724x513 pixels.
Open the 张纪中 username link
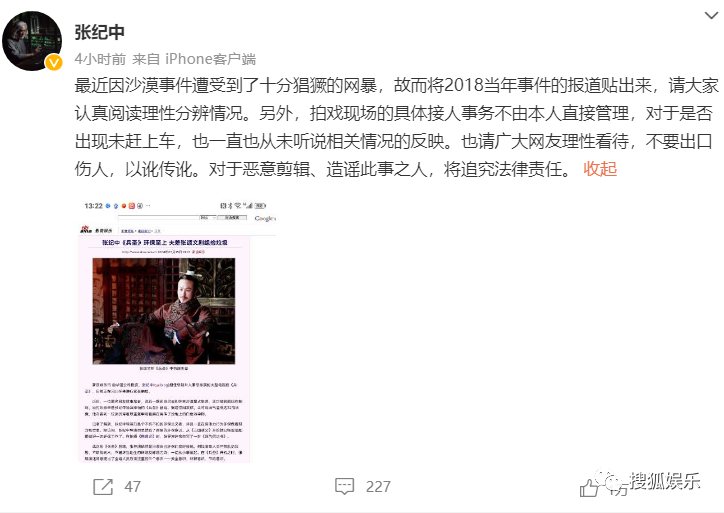(100, 32)
